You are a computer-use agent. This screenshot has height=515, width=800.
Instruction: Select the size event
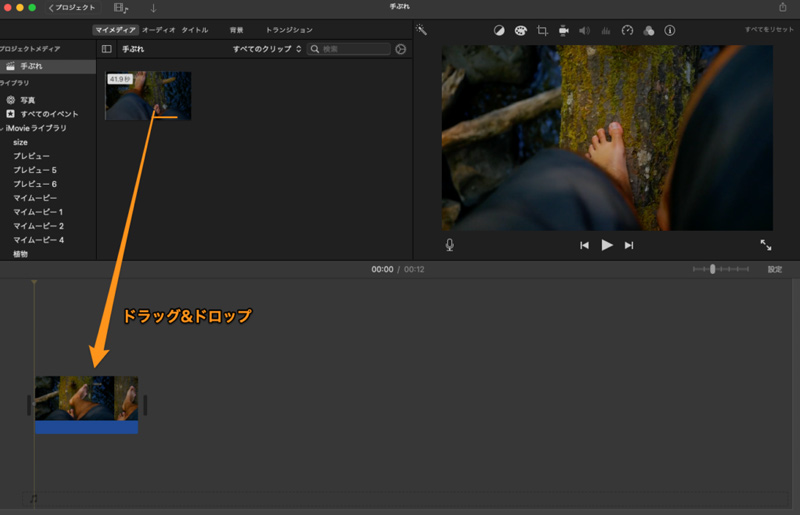click(x=20, y=142)
